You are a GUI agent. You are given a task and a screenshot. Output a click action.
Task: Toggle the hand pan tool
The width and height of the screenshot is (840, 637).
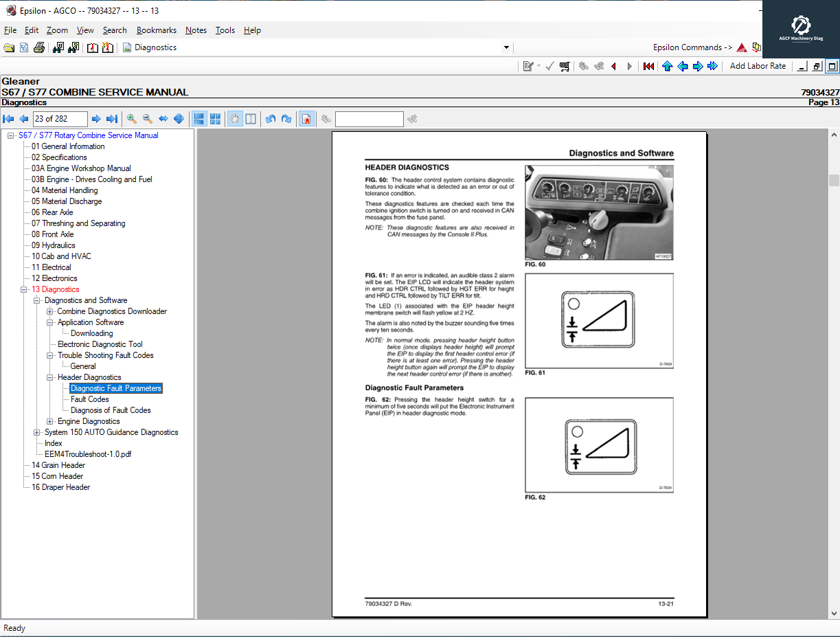coord(234,119)
